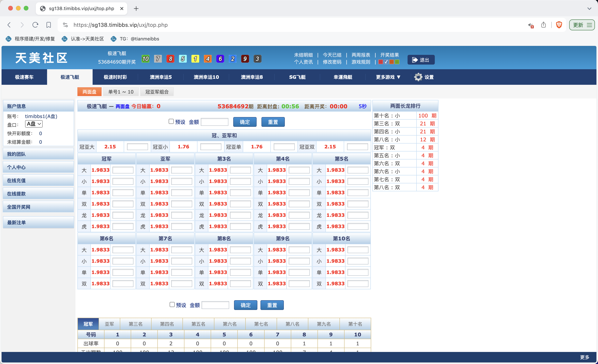Reload the page with refresh icon
This screenshot has height=364, width=598.
pyautogui.click(x=35, y=25)
